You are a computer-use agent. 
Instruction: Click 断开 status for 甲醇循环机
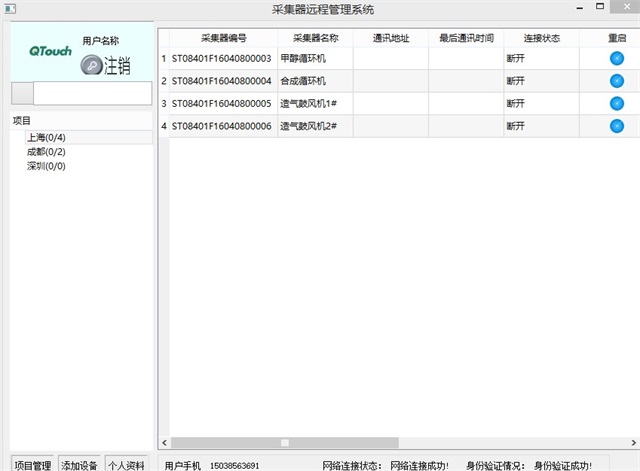tap(542, 58)
